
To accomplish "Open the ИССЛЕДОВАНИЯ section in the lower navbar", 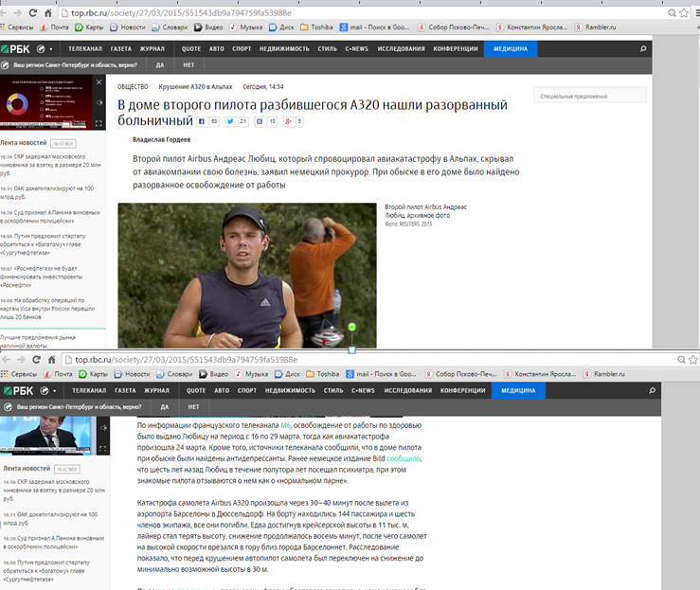I will pos(408,390).
